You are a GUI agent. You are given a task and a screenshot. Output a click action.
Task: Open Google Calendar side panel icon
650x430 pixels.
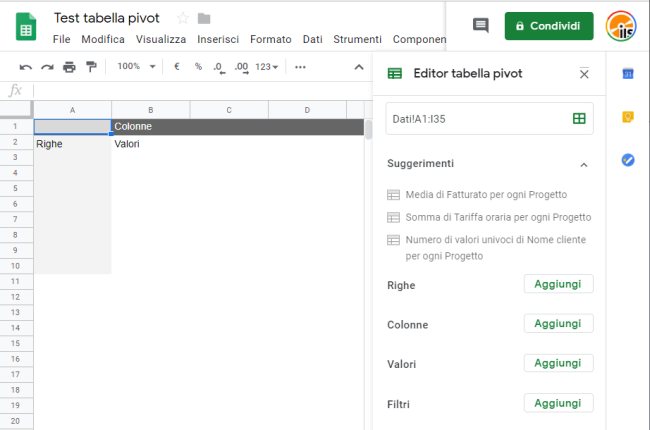tap(628, 74)
